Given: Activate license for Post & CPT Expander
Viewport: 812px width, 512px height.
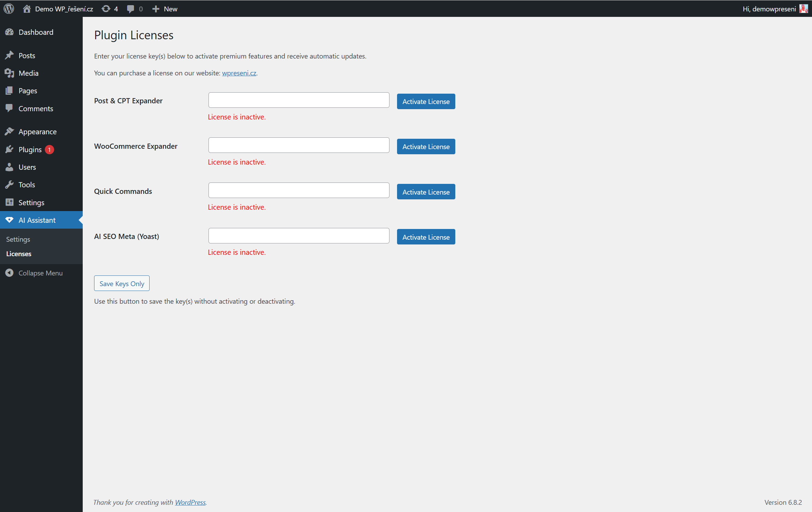Looking at the screenshot, I should pos(426,101).
